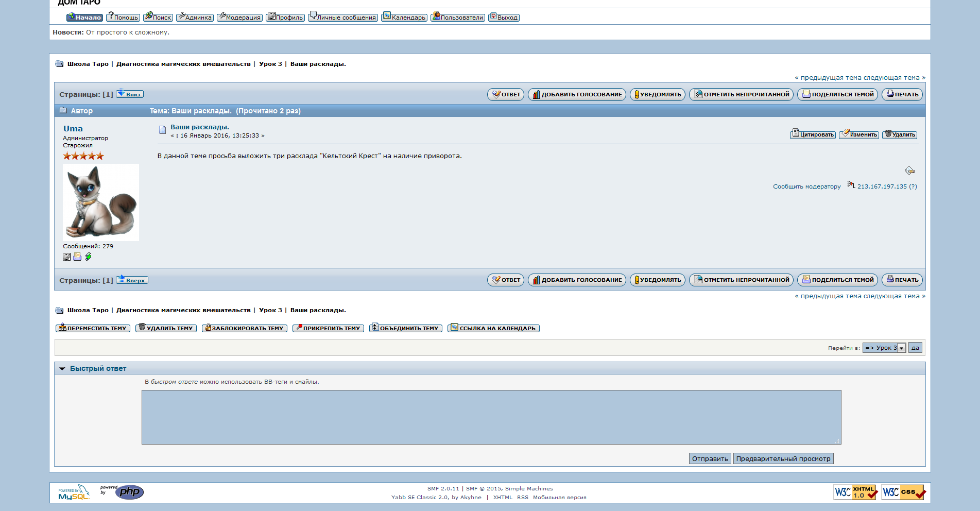Click Добавить голосование in the row with Вверх
This screenshot has height=511, width=980.
pyautogui.click(x=577, y=280)
